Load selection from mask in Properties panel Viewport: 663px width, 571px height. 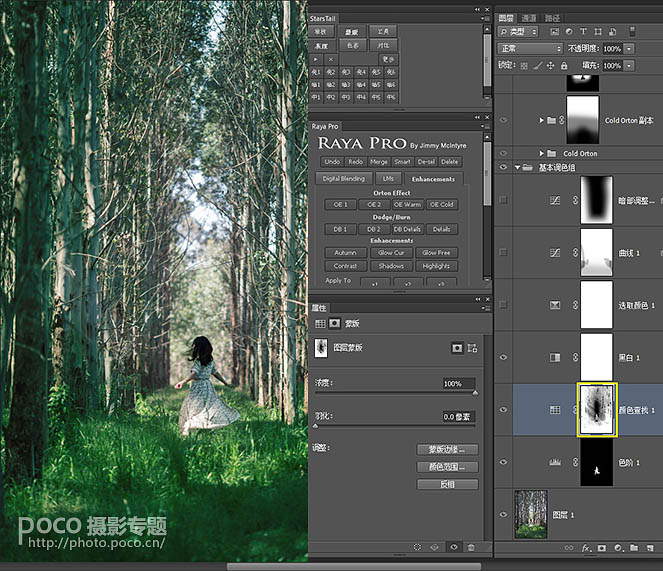pos(417,547)
